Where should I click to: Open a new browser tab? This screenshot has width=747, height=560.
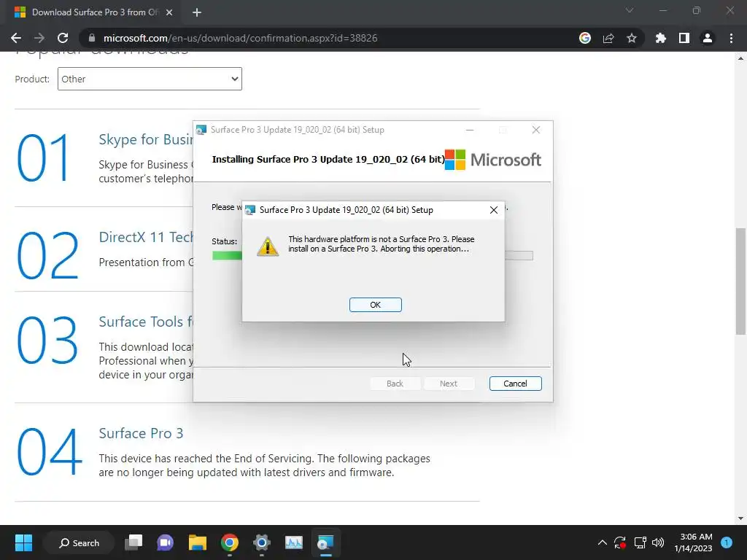coord(197,12)
